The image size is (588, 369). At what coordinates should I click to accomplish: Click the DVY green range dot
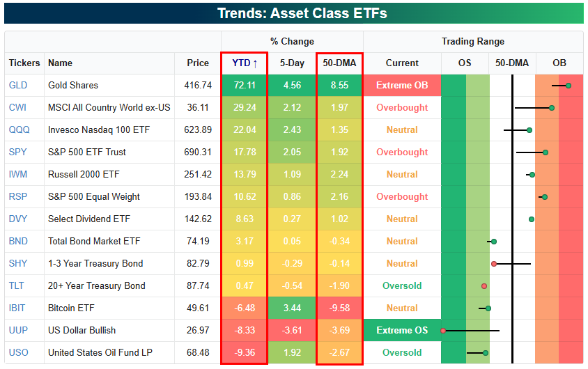[x=532, y=219]
